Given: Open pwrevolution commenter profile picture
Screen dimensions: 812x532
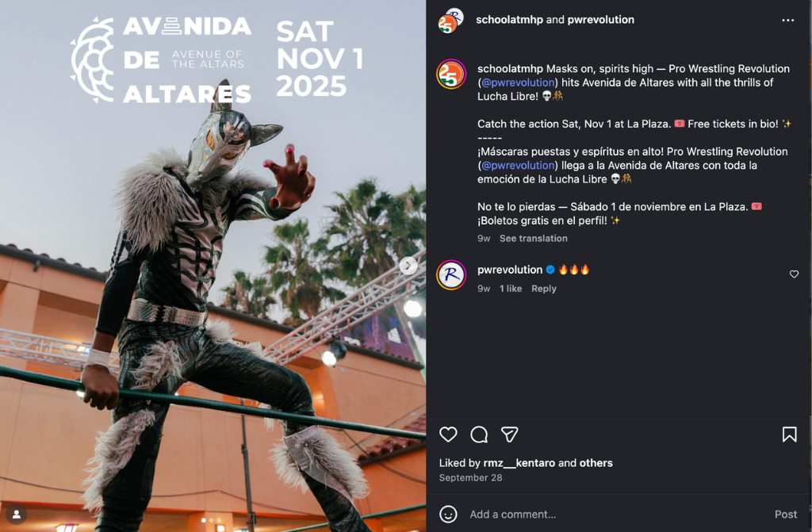Looking at the screenshot, I should coord(451,275).
